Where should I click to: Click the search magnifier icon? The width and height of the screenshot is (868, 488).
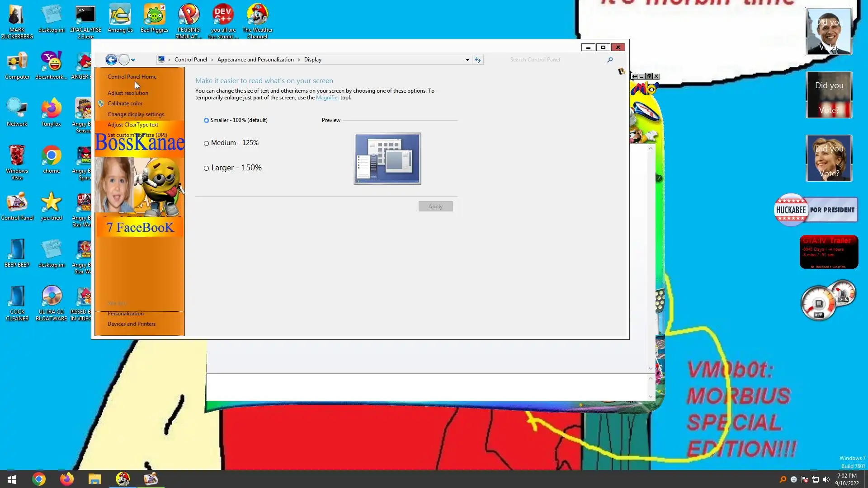click(x=610, y=60)
